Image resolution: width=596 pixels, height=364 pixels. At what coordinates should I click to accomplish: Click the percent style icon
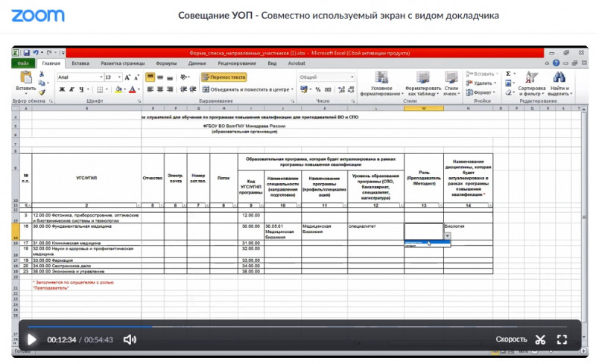318,89
